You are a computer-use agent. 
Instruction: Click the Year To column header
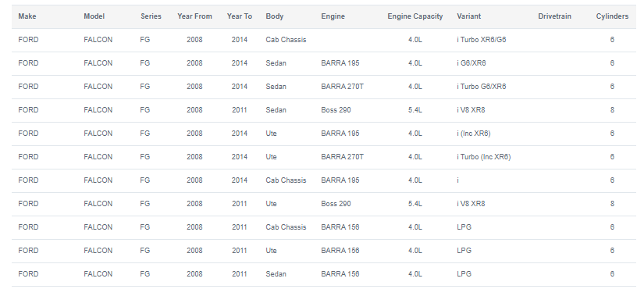240,16
